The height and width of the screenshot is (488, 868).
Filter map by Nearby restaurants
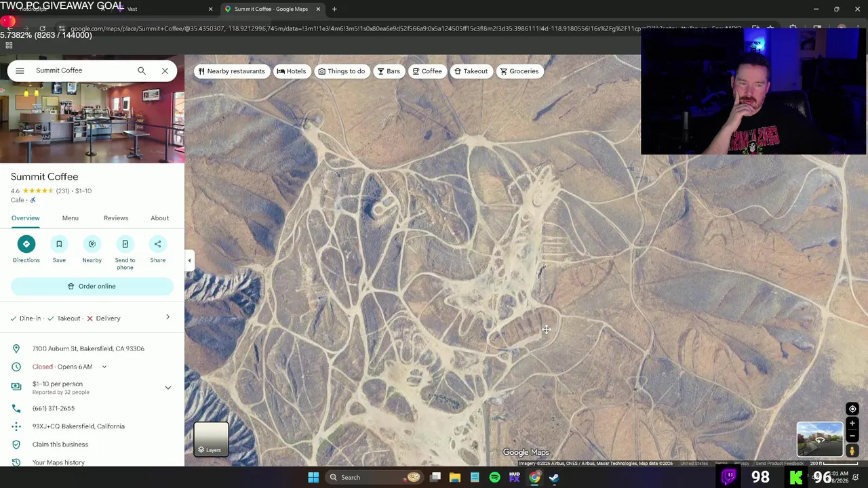tap(232, 71)
